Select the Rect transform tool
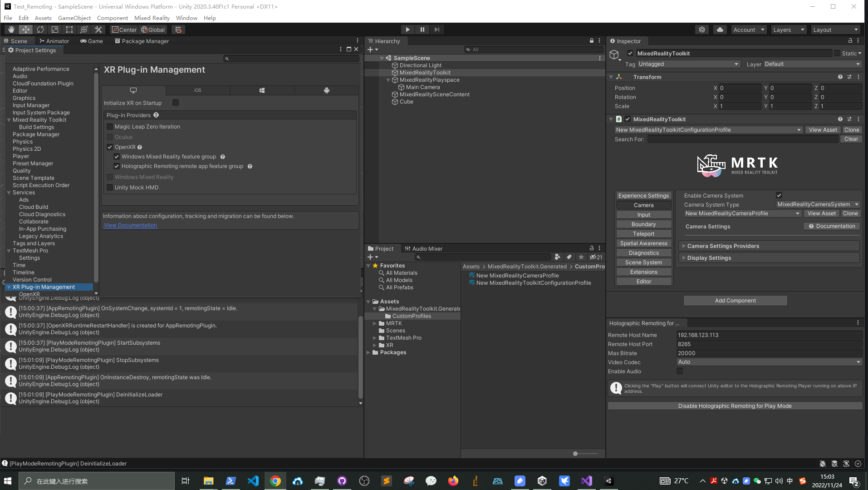This screenshot has height=490, width=868. point(69,29)
